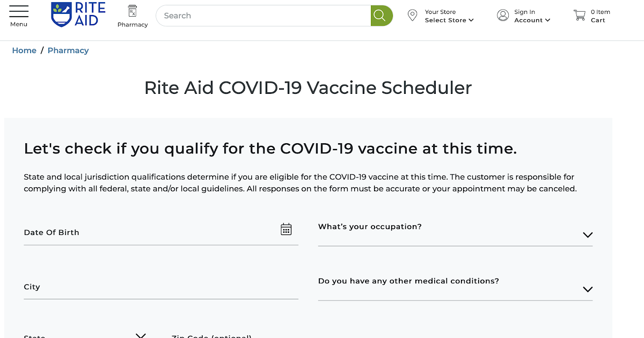Viewport: 644px width, 338px height.
Task: Open the Pharmacy Rx bottle icon
Action: click(132, 11)
